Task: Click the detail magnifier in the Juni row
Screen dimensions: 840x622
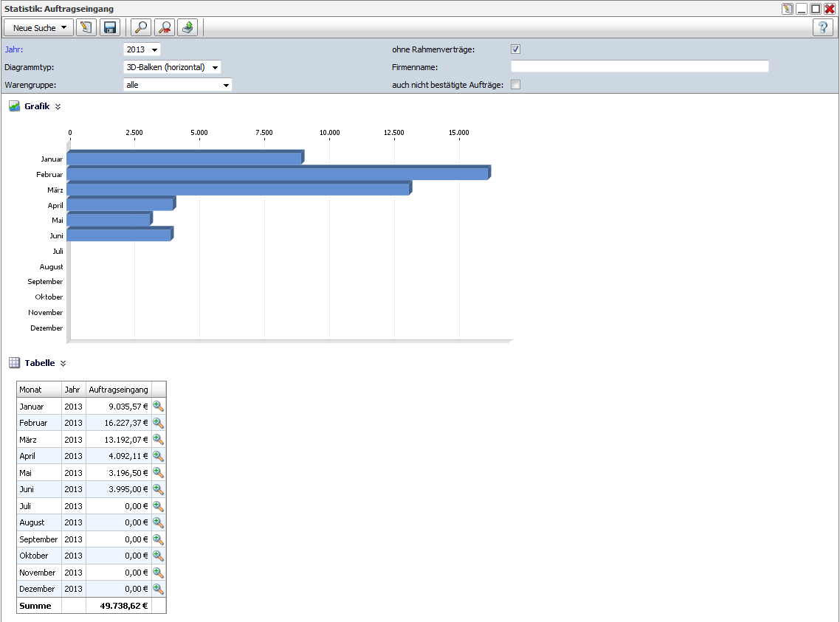Action: tap(158, 489)
